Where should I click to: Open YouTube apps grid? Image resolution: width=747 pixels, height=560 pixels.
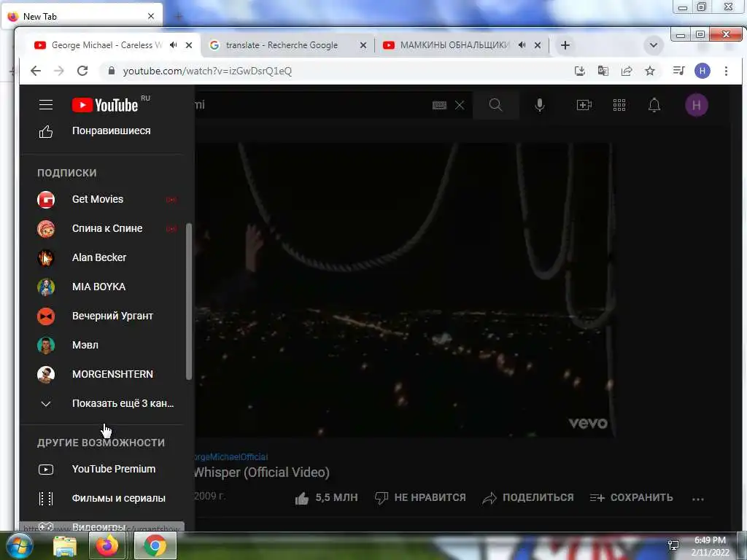tap(619, 105)
